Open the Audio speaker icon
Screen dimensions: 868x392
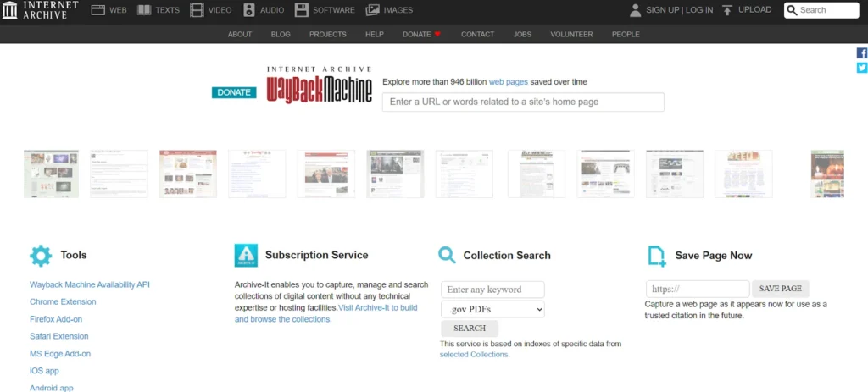click(249, 10)
